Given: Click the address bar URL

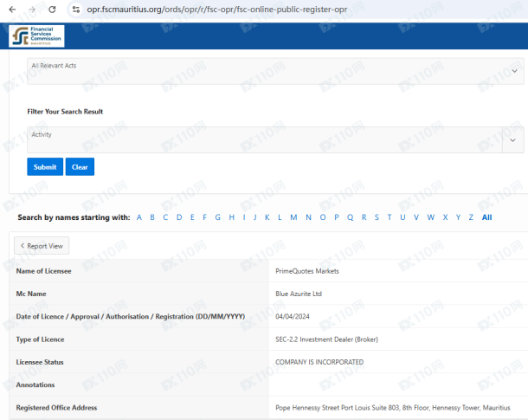Looking at the screenshot, I should (x=217, y=10).
